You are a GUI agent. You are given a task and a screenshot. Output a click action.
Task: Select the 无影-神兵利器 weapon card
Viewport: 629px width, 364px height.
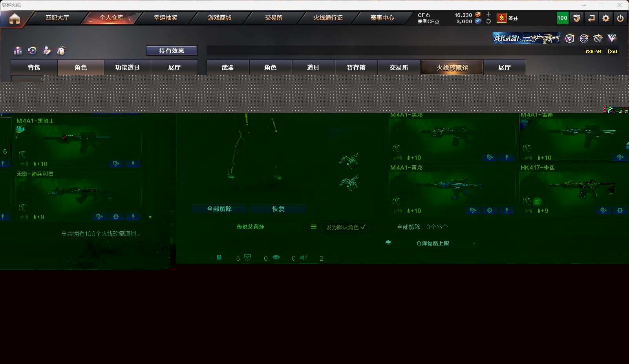coord(79,196)
